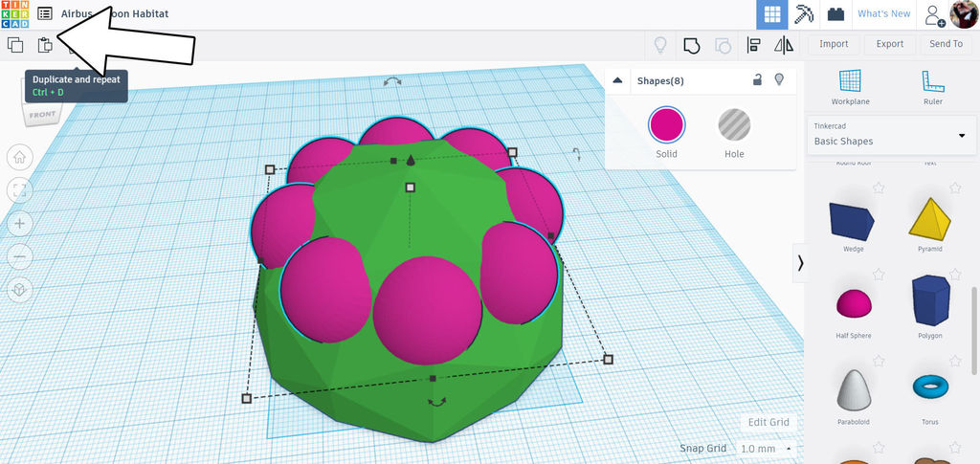980x464 pixels.
Task: Favorite the Pyramid shape with its star
Action: click(x=955, y=188)
